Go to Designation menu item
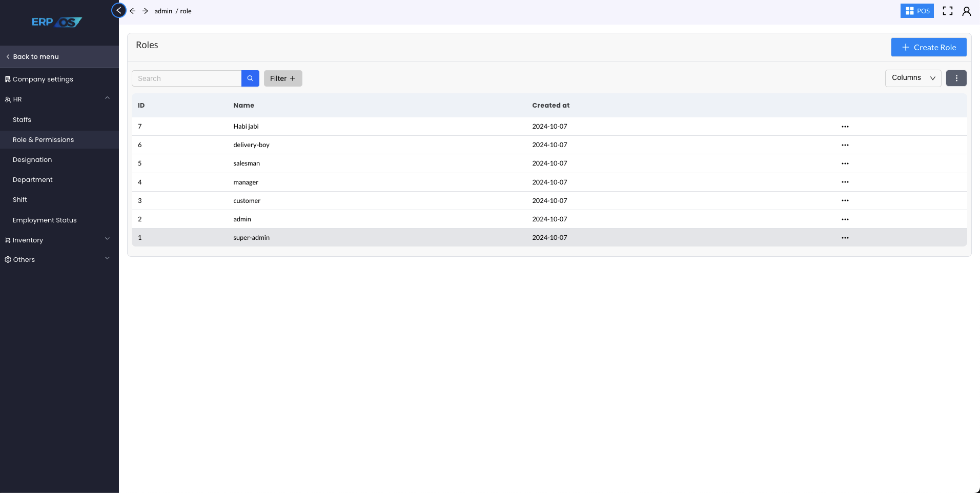Viewport: 980px width, 493px height. 32,159
